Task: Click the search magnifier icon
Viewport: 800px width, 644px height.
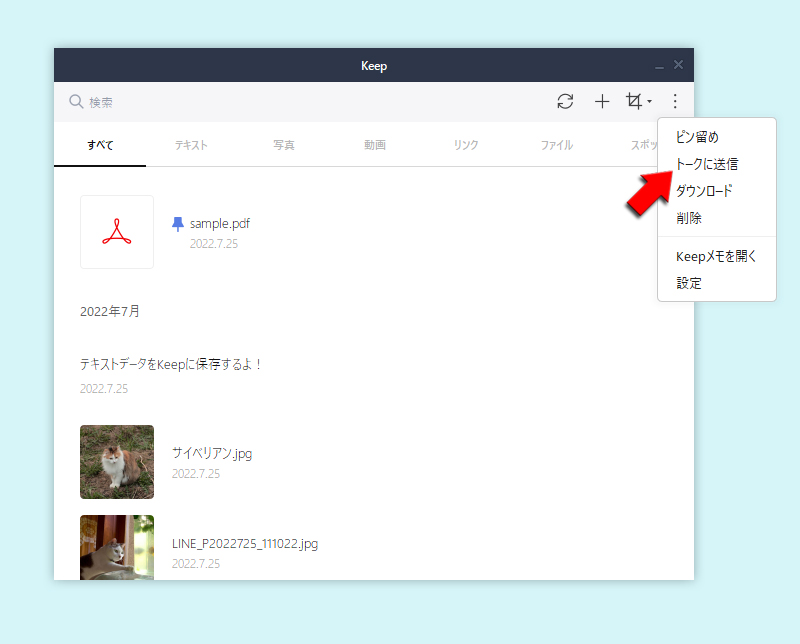Action: 75,101
